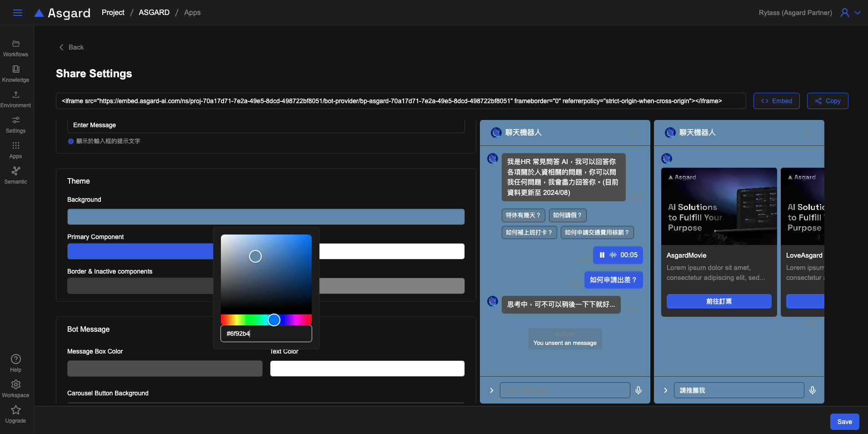Click the Embed button
The image size is (868, 434).
tap(777, 101)
